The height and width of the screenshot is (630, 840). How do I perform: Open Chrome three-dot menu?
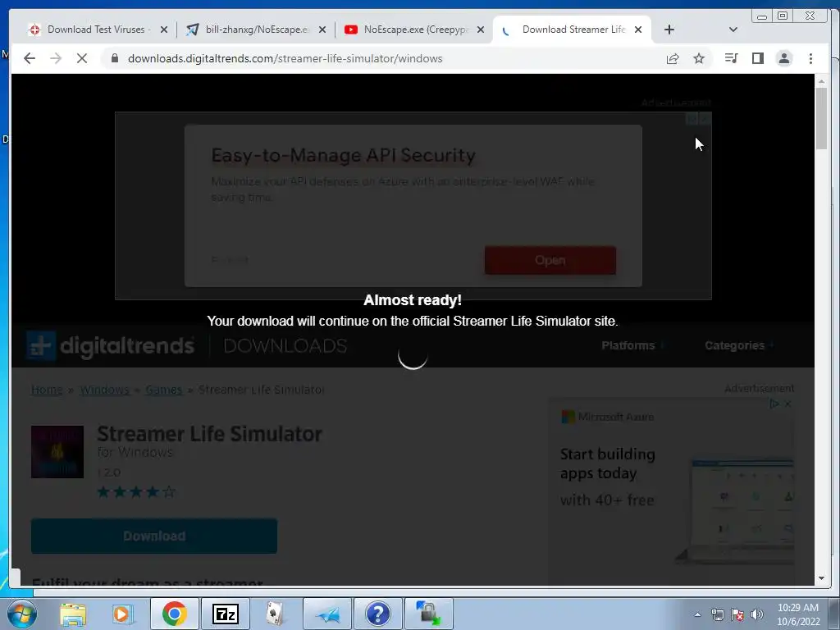(x=810, y=58)
